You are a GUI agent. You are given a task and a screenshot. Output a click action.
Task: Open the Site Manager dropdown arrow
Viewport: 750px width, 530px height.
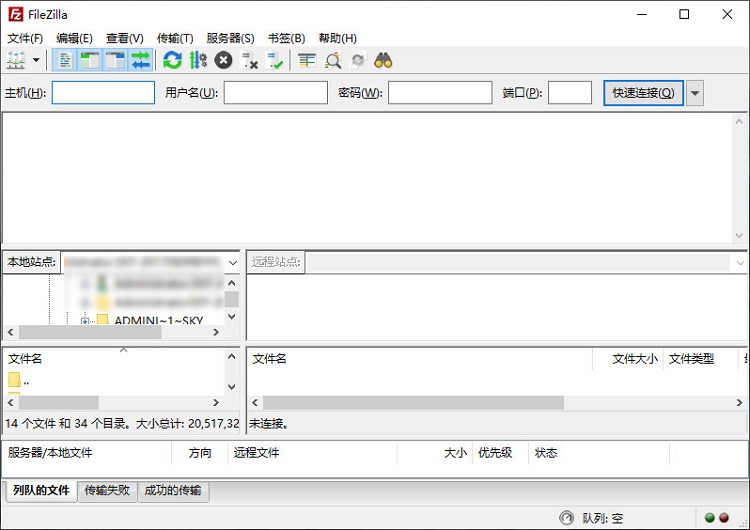[36, 60]
